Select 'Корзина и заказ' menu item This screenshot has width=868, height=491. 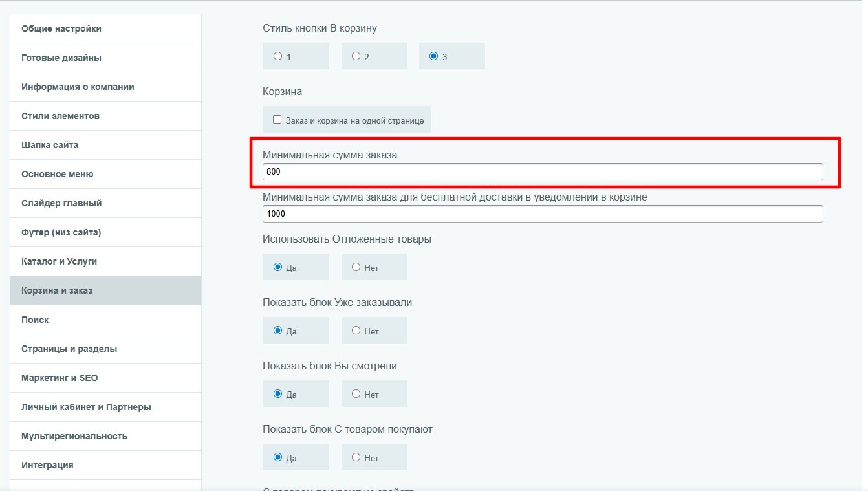57,290
